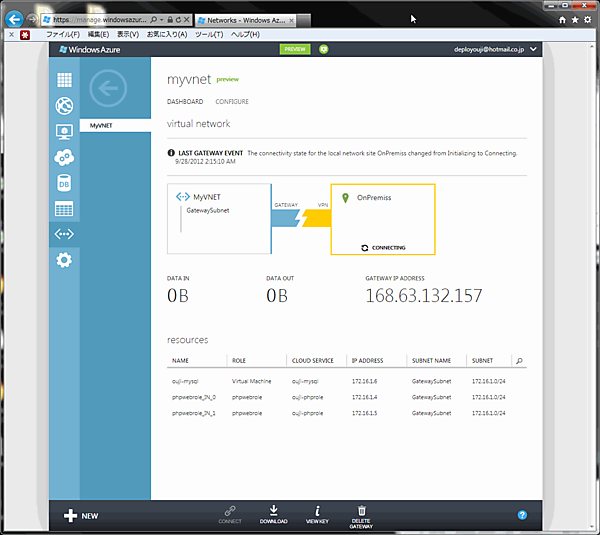Viewport: 600px width, 535px height.
Task: Click the refresh icon in address bar
Action: (178, 20)
